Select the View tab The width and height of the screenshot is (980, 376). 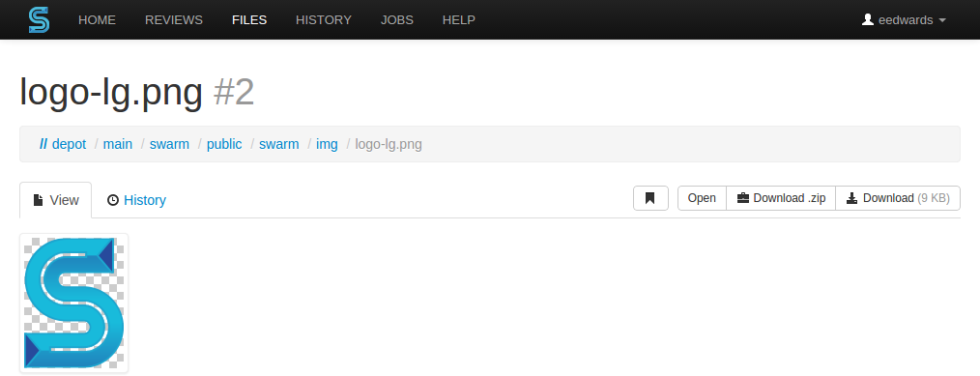56,200
